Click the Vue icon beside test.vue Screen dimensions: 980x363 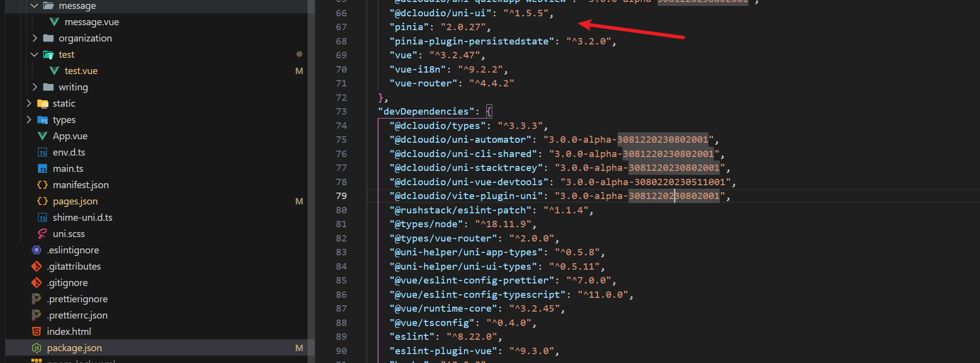coord(54,71)
